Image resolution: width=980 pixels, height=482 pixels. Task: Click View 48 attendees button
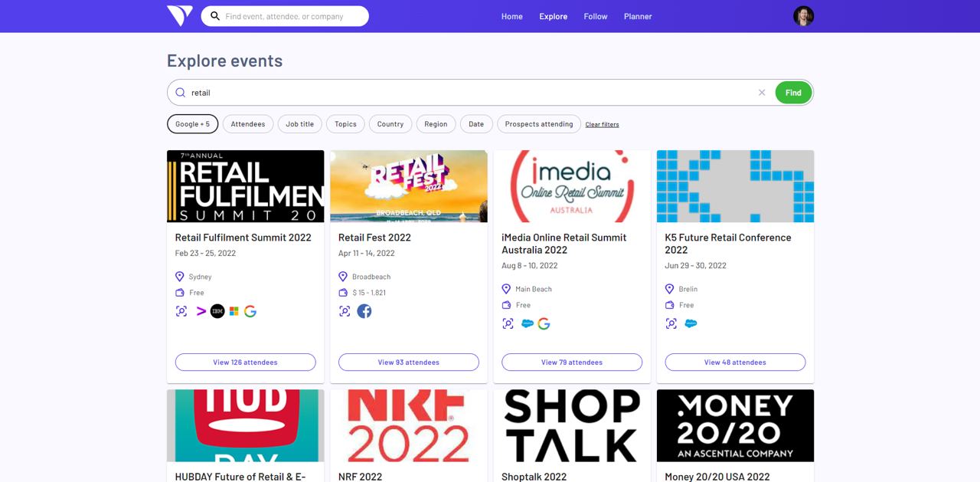point(735,362)
